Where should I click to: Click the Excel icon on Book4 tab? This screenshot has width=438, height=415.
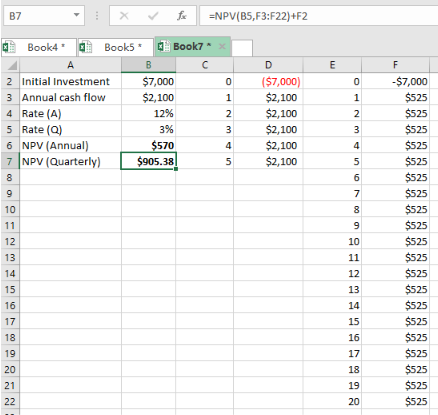click(x=9, y=47)
